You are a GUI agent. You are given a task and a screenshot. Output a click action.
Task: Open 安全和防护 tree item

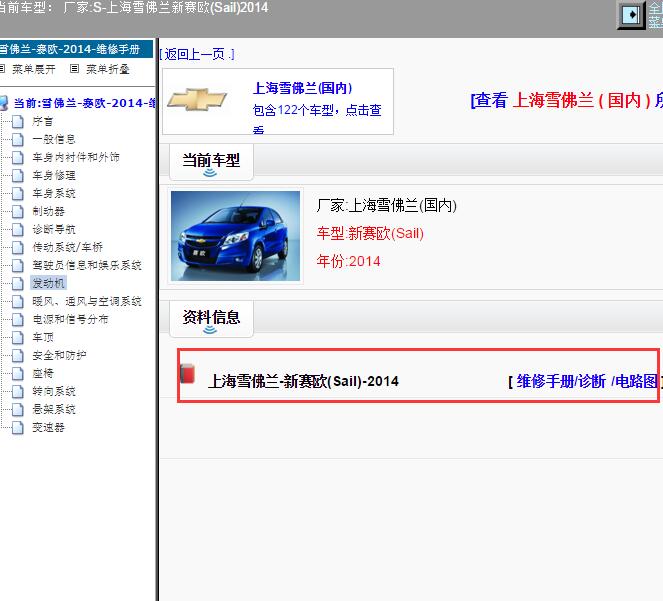pos(59,356)
